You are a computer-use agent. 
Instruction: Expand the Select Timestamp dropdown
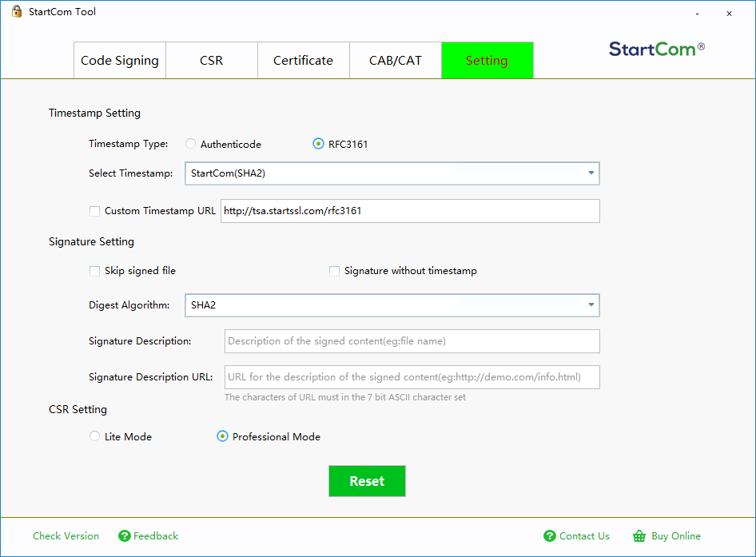click(x=392, y=173)
